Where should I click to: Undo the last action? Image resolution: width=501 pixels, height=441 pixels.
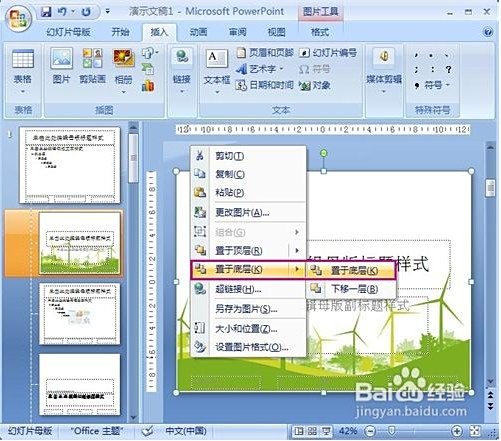click(62, 12)
